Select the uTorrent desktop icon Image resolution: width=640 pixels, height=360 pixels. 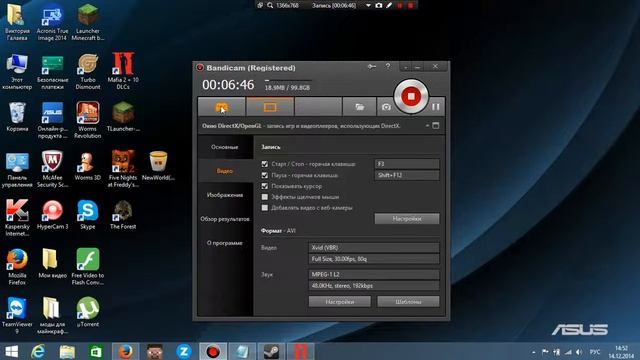88,313
